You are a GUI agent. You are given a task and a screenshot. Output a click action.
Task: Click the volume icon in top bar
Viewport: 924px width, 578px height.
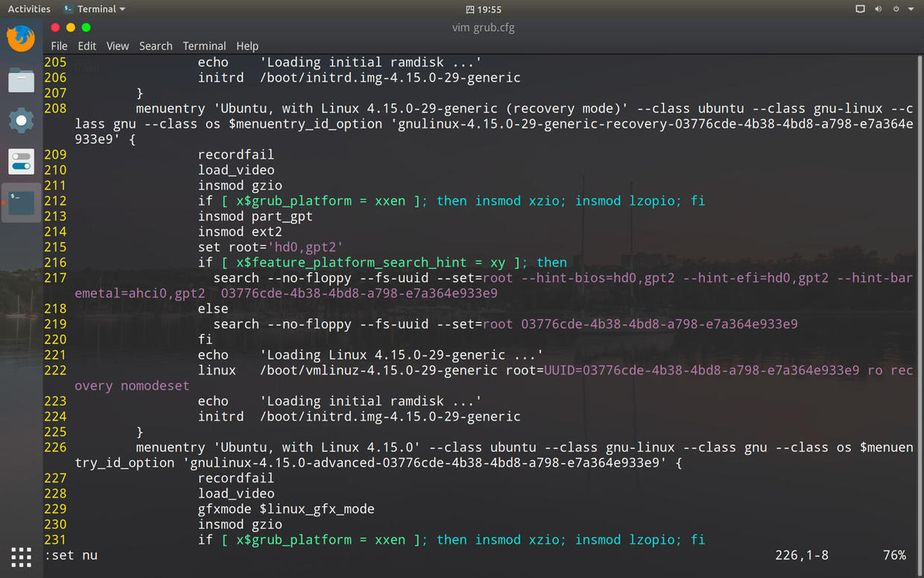(x=878, y=9)
